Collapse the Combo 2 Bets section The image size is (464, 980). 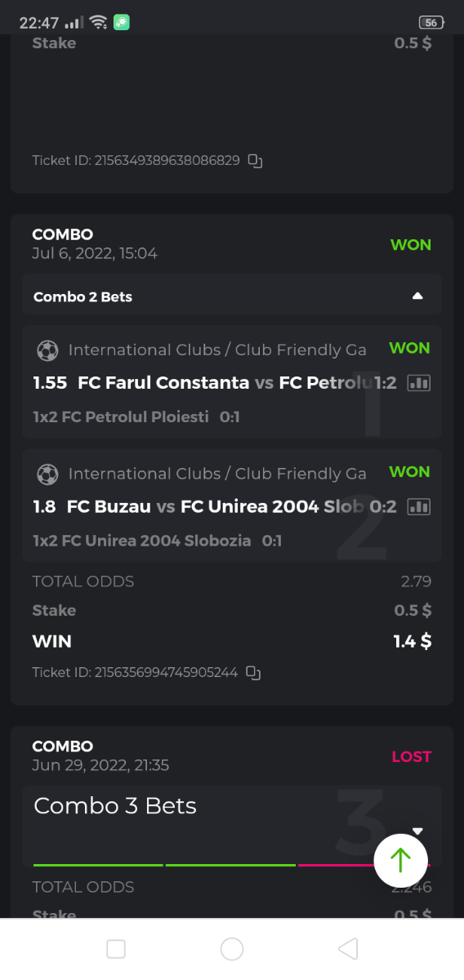417,296
